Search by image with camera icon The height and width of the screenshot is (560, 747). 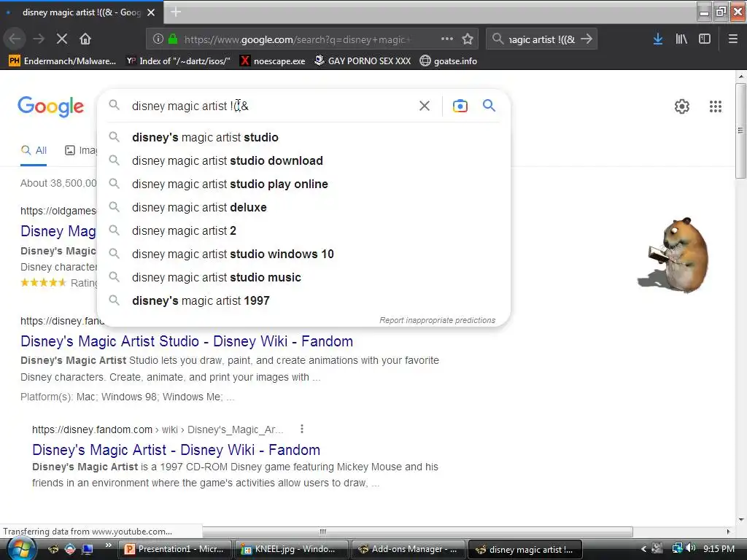click(460, 106)
